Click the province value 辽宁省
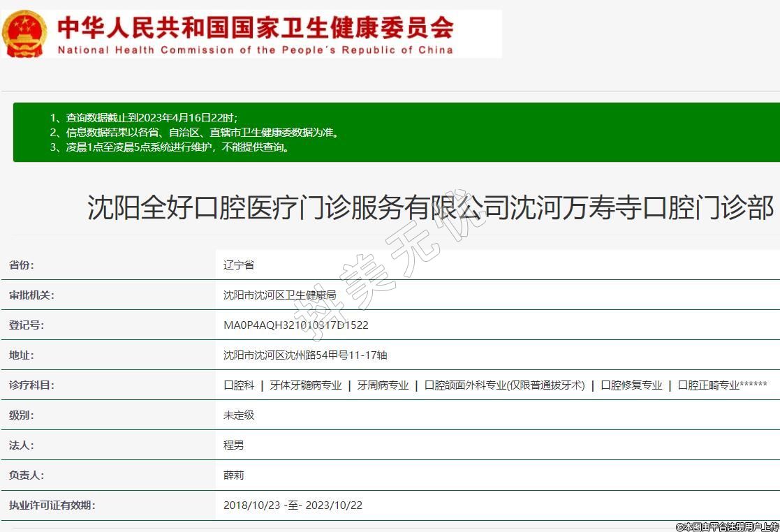 (239, 265)
